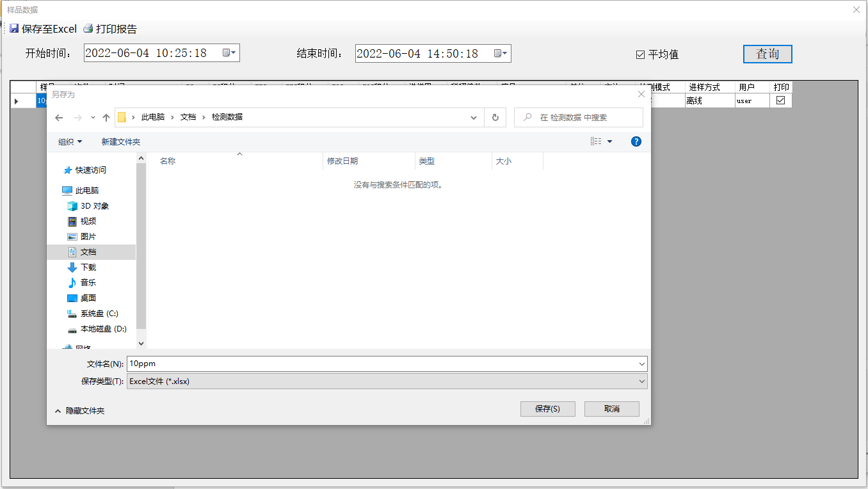
Task: Toggle the 打印 checkbox in data row
Action: point(780,100)
